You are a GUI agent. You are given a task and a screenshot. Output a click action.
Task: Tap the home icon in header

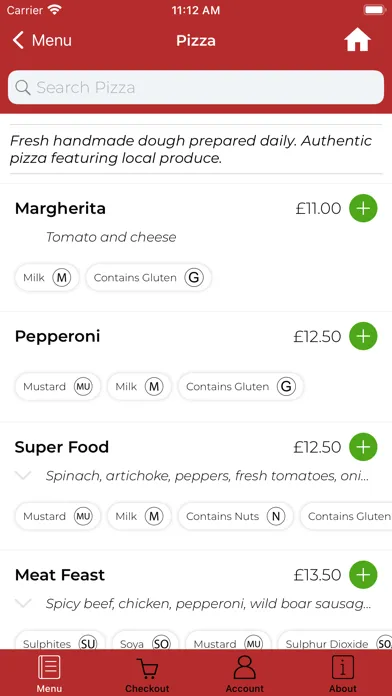[x=357, y=40]
